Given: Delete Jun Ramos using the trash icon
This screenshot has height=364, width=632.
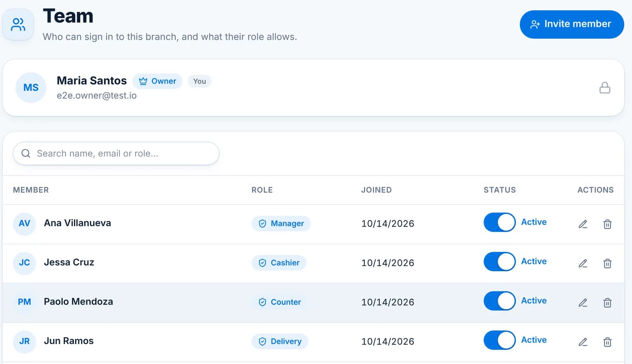Looking at the screenshot, I should point(608,342).
